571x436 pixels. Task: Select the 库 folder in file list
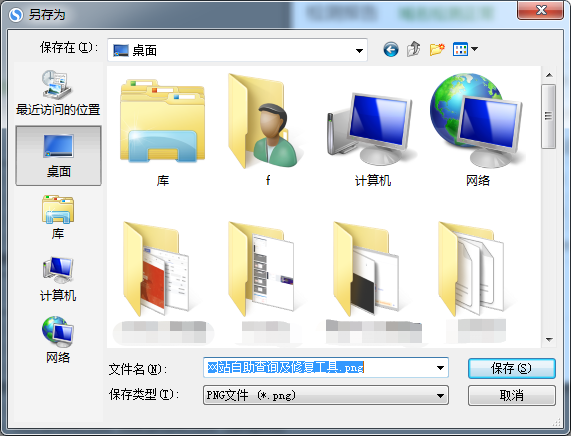pos(162,131)
